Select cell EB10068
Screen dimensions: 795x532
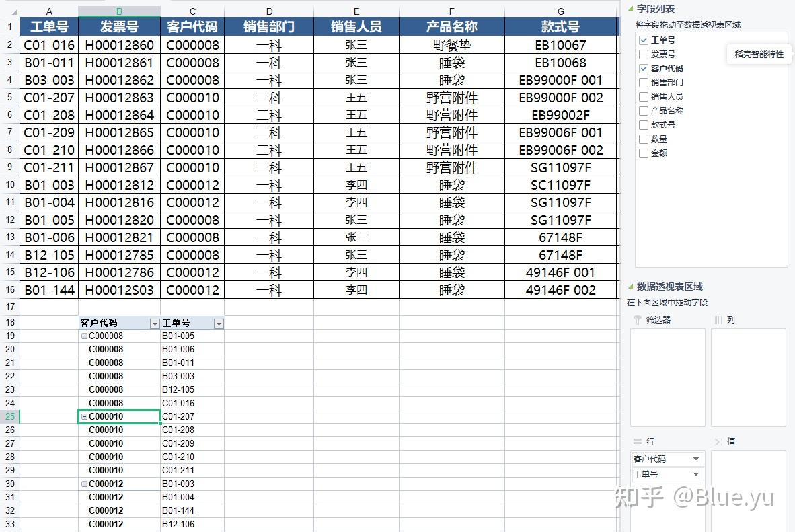(x=561, y=63)
